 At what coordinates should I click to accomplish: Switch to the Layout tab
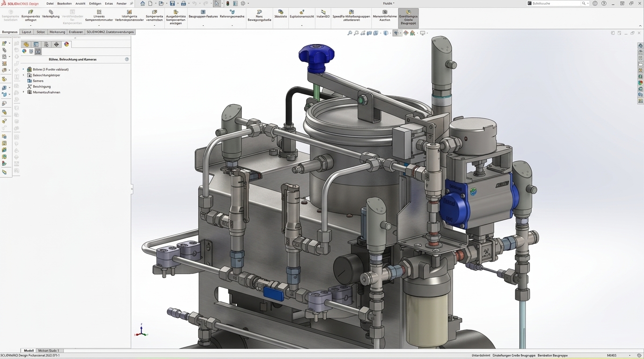point(26,32)
